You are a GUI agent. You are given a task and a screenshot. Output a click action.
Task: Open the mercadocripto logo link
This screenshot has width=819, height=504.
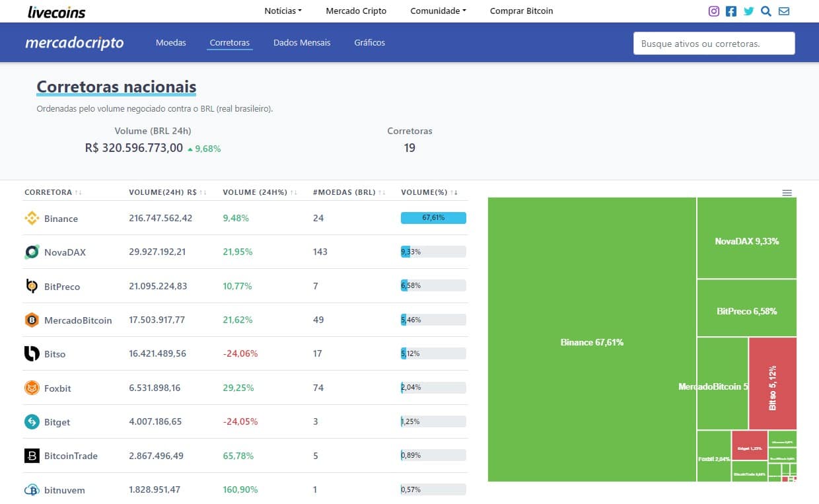click(75, 43)
